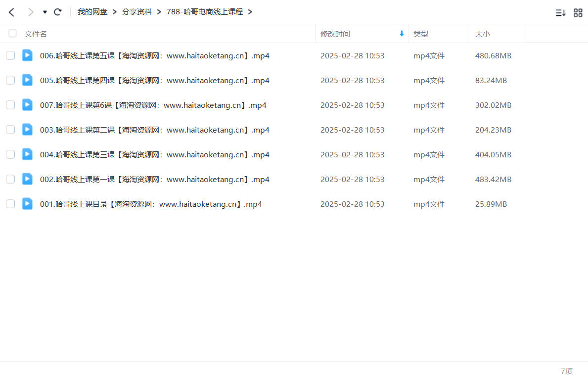Select file name 004.哈哥线上课第三课 mp4
The height and width of the screenshot is (375, 588).
(154, 155)
